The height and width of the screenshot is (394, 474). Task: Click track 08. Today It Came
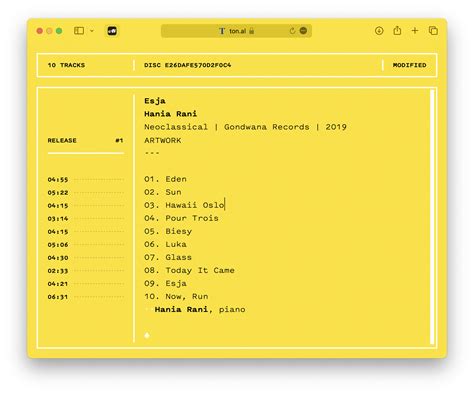(189, 270)
